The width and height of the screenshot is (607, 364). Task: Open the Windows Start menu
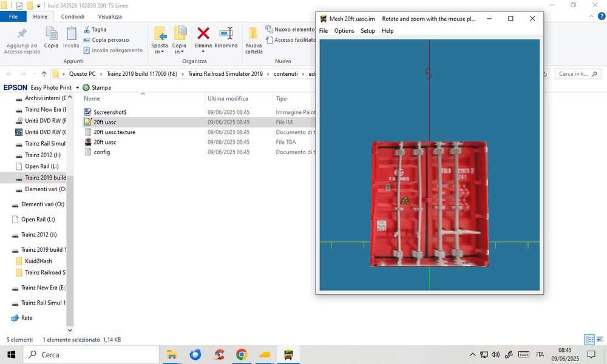(x=11, y=355)
